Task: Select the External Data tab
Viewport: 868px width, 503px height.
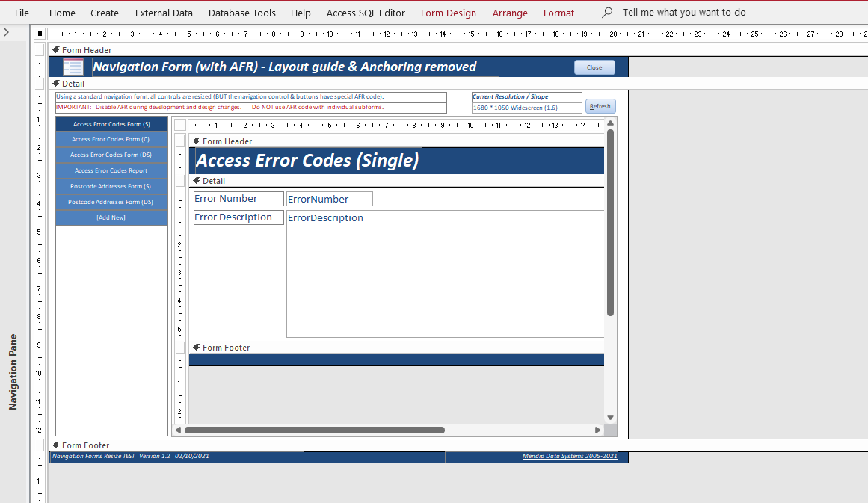Action: 164,13
